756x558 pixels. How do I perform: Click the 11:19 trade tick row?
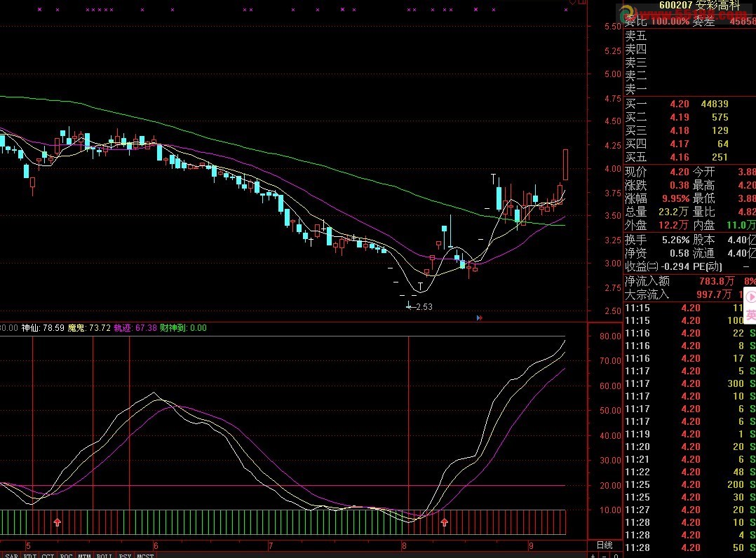click(x=690, y=434)
